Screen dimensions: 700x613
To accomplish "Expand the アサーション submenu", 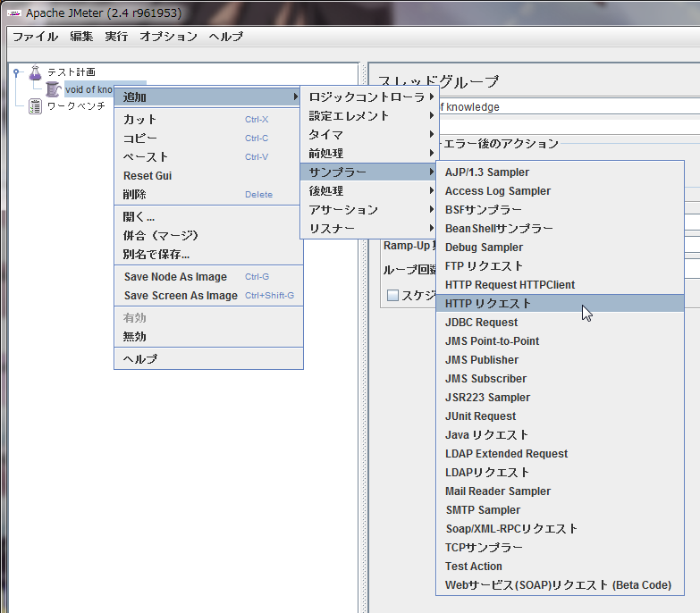I will 370,210.
